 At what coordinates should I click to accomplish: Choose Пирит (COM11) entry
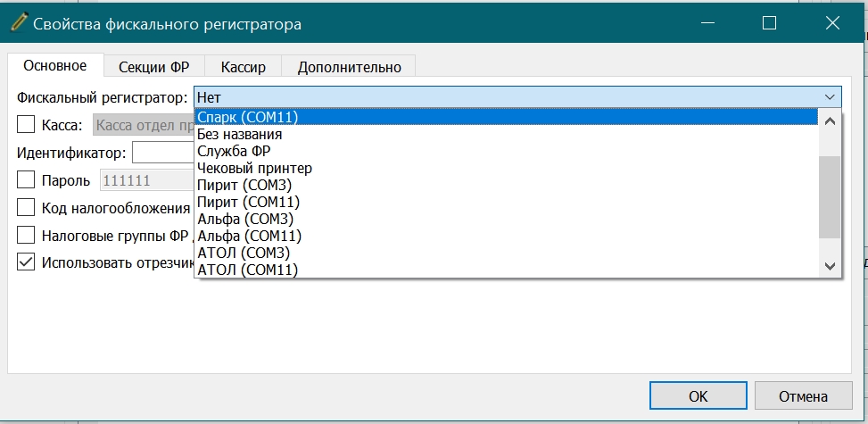506,202
